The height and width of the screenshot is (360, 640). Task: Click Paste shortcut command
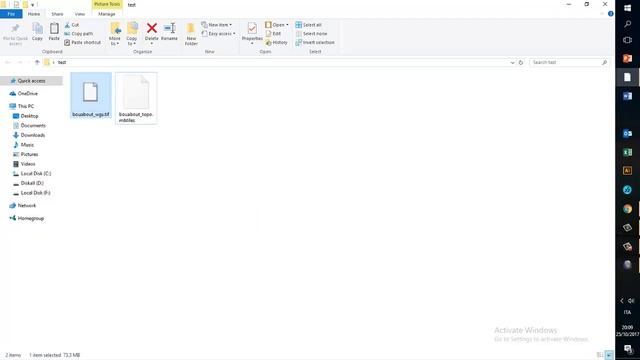point(83,42)
